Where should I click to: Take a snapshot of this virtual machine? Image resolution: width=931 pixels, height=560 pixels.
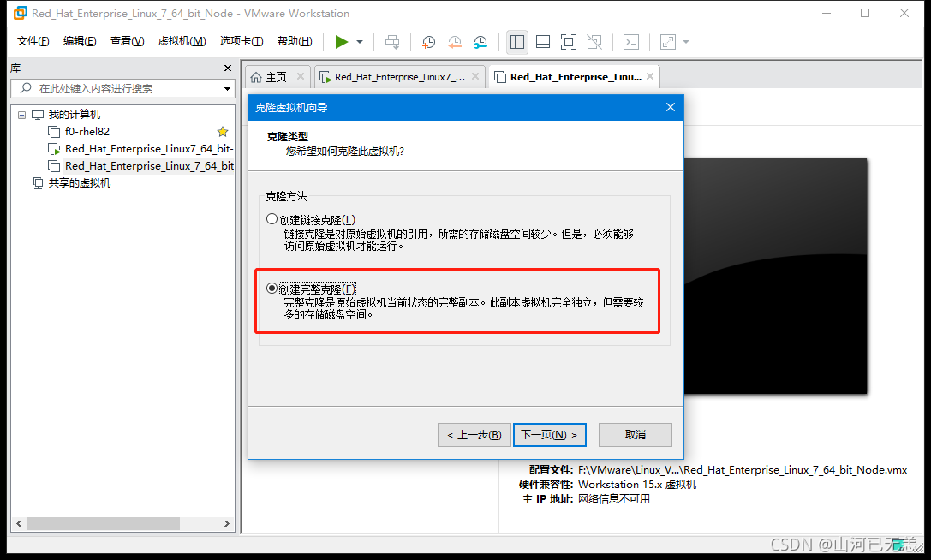click(x=428, y=42)
